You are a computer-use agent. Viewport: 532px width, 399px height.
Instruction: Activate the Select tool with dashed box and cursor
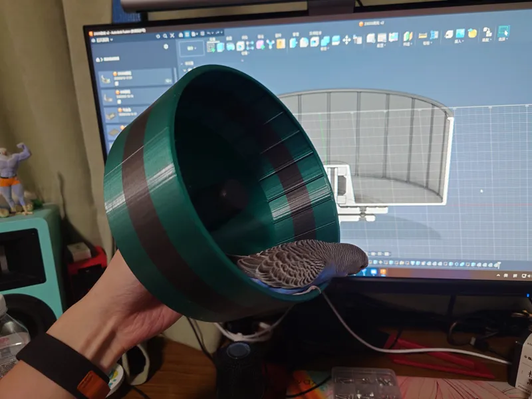(x=503, y=31)
